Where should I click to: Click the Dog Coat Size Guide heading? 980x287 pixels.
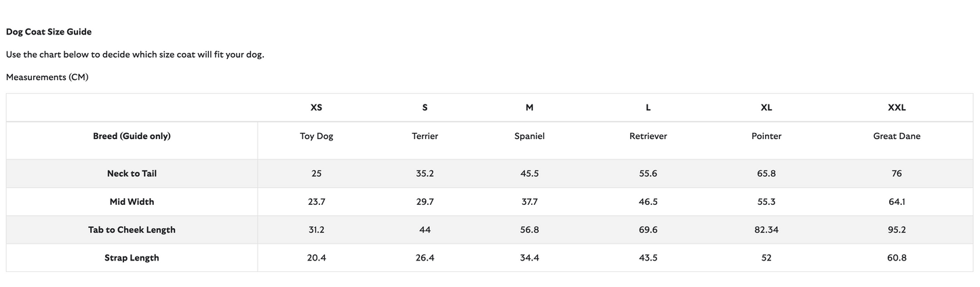tap(49, 32)
